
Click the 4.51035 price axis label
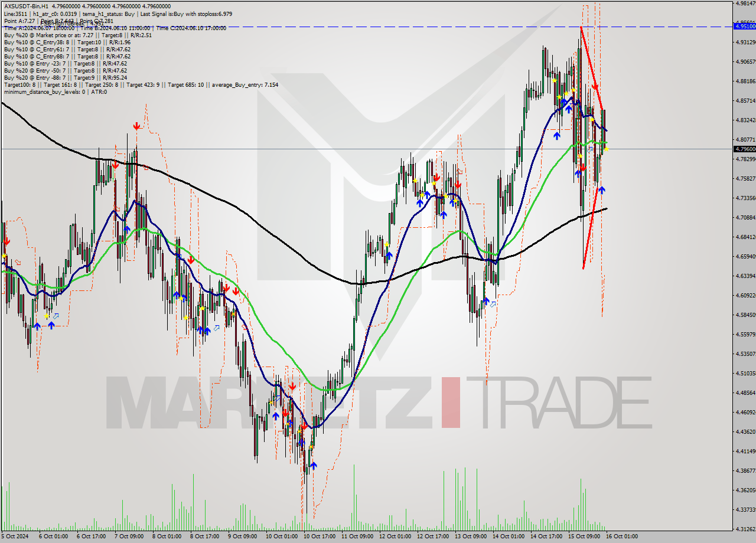point(745,374)
